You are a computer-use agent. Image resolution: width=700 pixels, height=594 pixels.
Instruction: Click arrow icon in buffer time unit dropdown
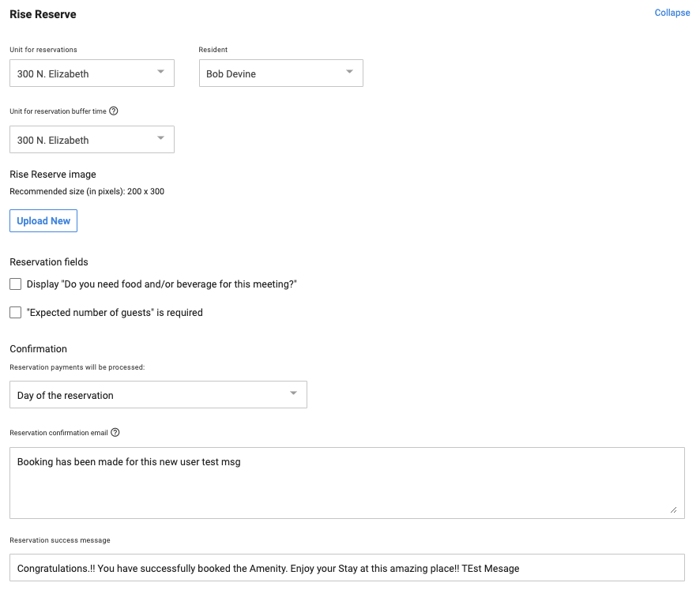[160, 139]
